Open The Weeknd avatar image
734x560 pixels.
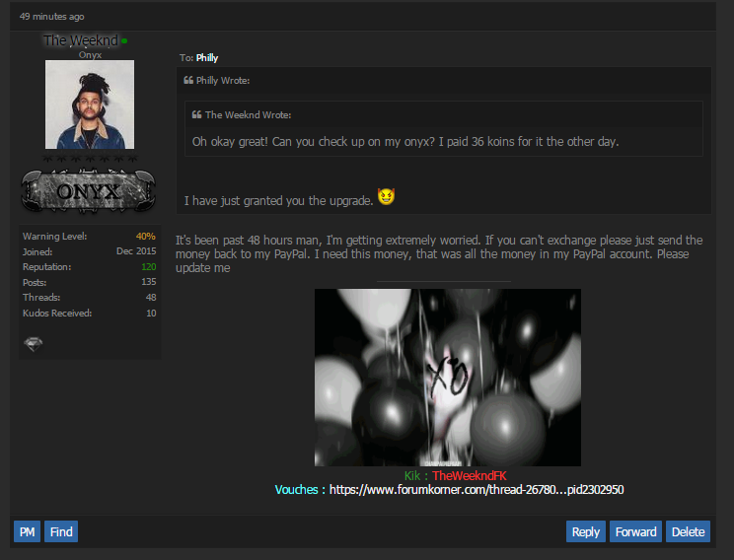90,105
